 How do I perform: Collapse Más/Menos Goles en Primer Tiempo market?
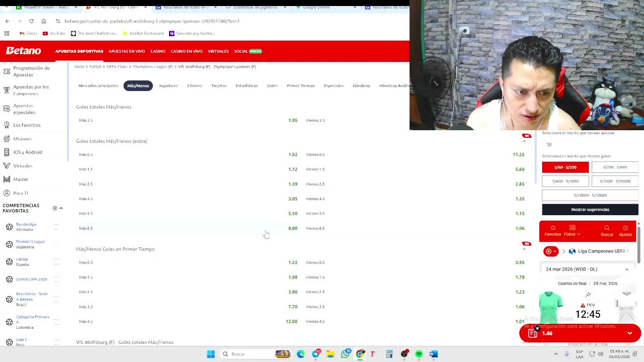pos(524,249)
